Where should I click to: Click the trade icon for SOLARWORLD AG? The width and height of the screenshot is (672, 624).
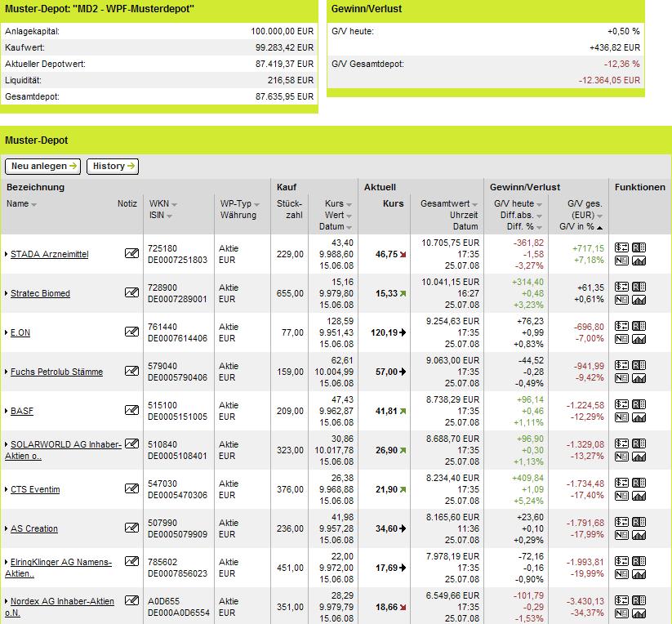tap(621, 443)
